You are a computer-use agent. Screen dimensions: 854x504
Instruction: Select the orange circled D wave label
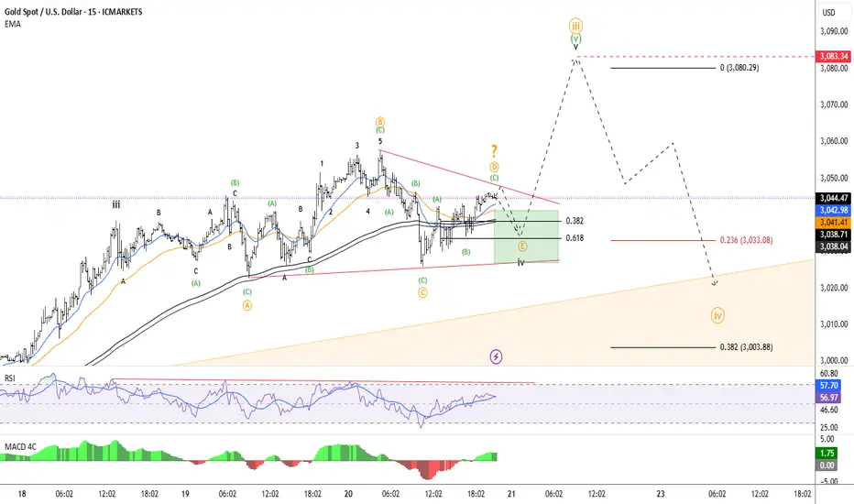[494, 167]
